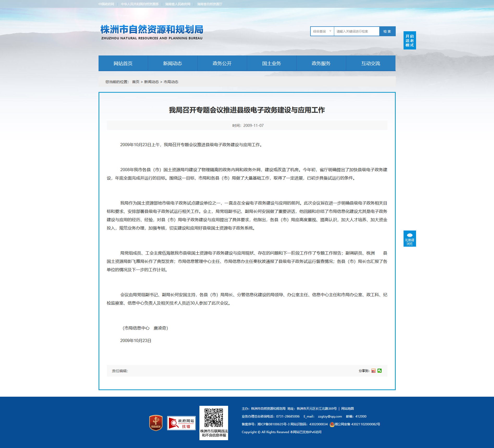Enable 开启适老模式 senior-friendly mode
This screenshot has width=494, height=448.
[410, 40]
